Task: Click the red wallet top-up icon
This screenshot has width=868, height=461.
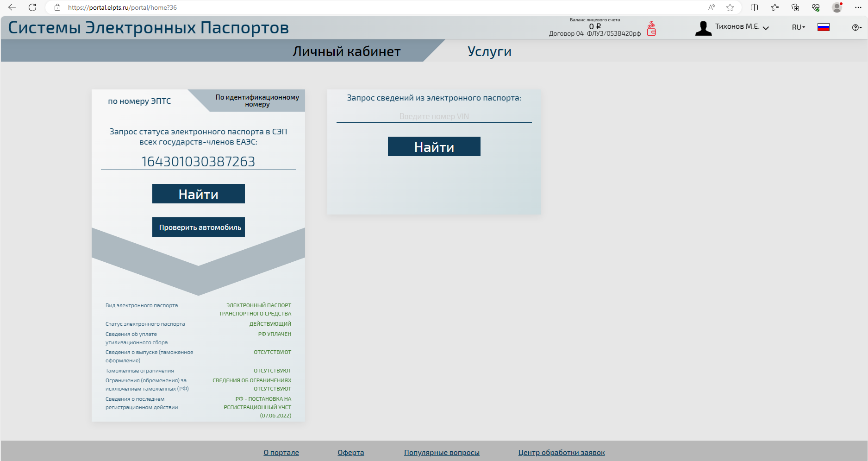Action: pyautogui.click(x=651, y=28)
